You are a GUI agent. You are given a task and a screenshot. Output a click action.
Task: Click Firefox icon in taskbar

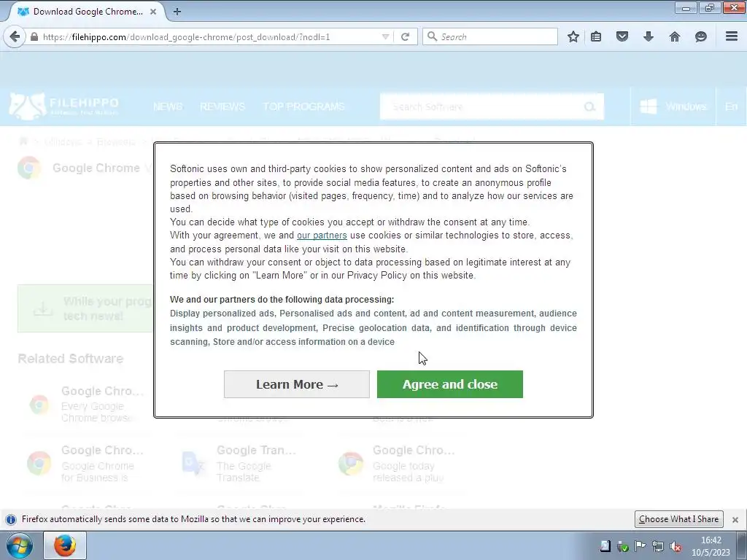pos(65,545)
